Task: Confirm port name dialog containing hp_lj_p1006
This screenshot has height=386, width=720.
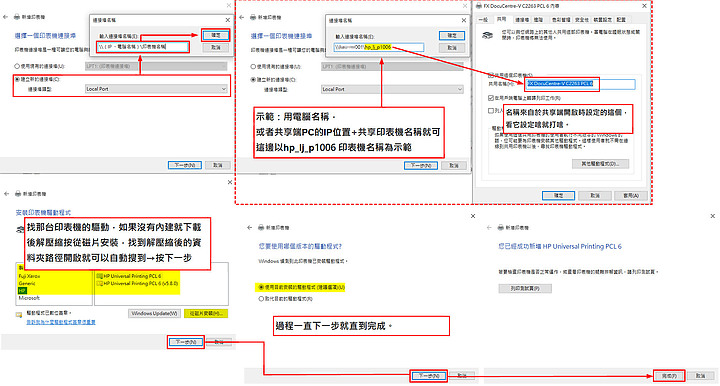Action: (x=452, y=35)
